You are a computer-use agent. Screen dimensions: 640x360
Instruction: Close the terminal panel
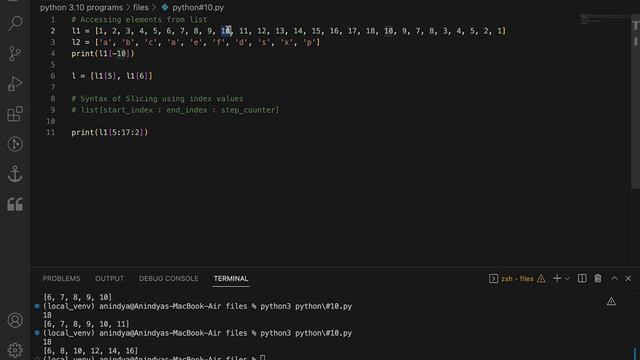[x=628, y=278]
